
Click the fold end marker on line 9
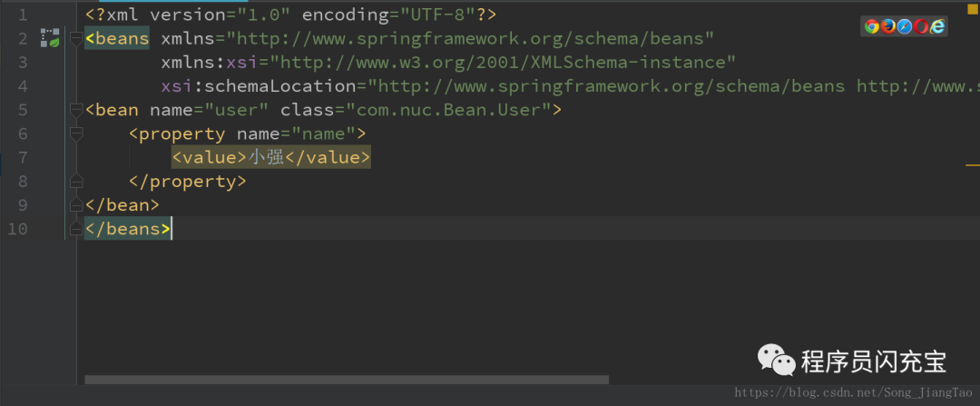coord(76,205)
